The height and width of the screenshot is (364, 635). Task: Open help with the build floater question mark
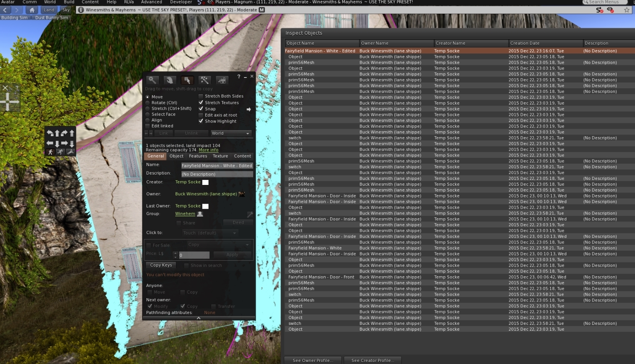tap(239, 77)
